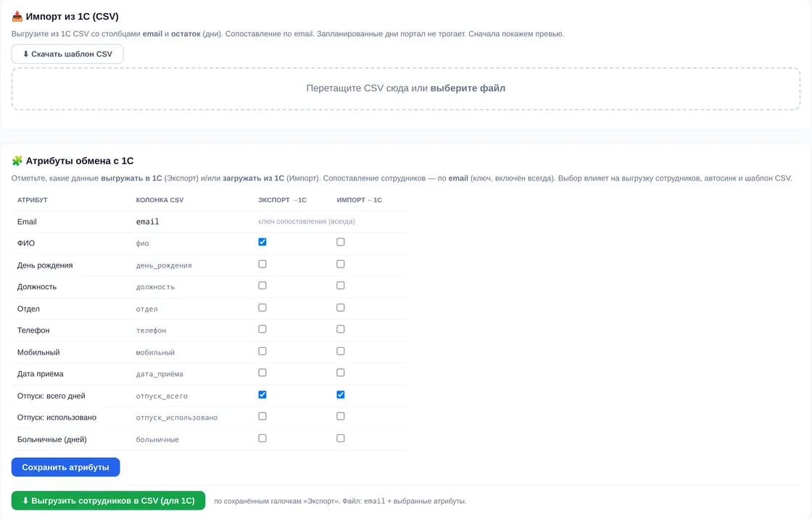Disable Отпуск: всего дней import checkbox
The image size is (812, 519).
tap(340, 395)
